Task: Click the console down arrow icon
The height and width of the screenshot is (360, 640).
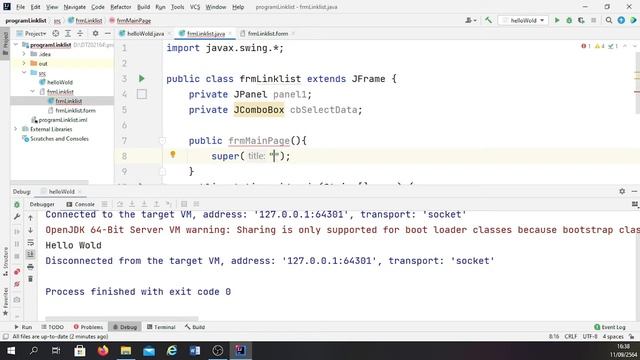Action: (30, 230)
